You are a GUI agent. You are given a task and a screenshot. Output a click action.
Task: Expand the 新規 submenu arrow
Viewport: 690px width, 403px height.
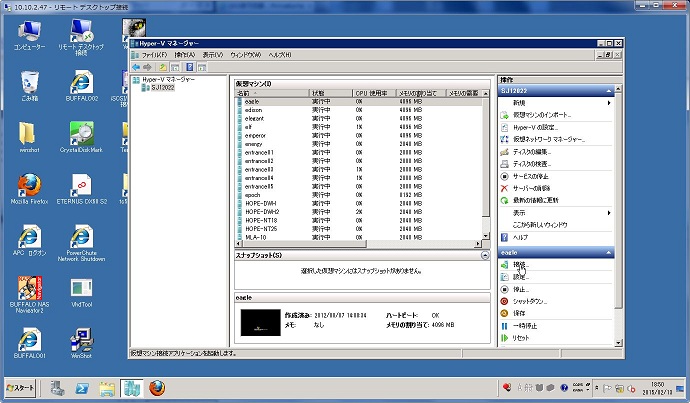pos(611,103)
